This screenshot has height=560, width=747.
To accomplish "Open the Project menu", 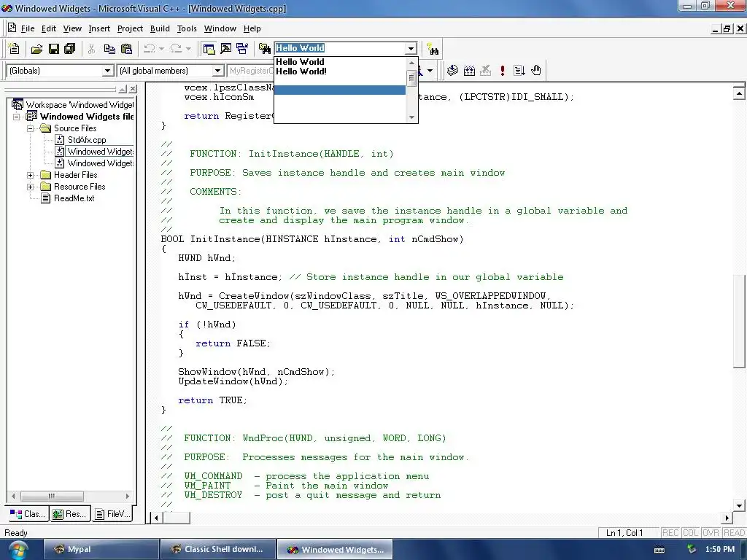I will pyautogui.click(x=130, y=28).
